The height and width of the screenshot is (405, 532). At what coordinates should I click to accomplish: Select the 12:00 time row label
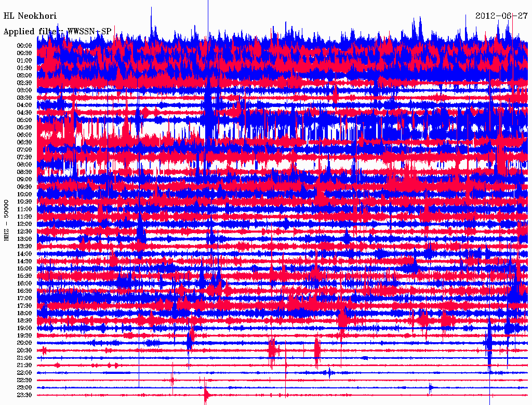24,224
